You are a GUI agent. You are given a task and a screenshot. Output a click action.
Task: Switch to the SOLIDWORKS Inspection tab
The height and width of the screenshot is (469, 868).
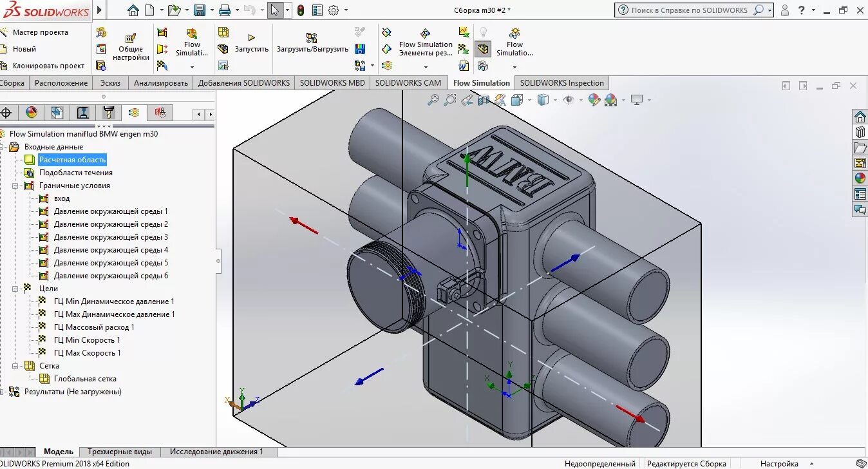coord(561,82)
